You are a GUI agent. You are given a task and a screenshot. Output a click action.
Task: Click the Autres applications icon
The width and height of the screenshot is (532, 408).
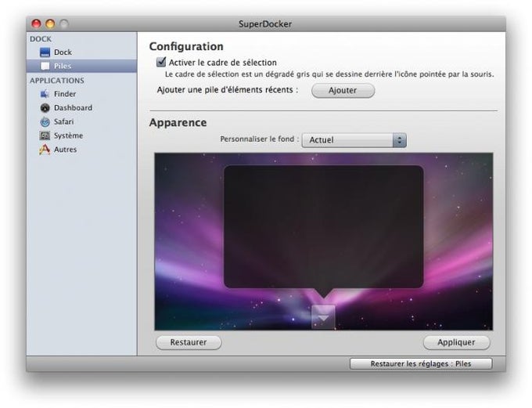pyautogui.click(x=45, y=150)
